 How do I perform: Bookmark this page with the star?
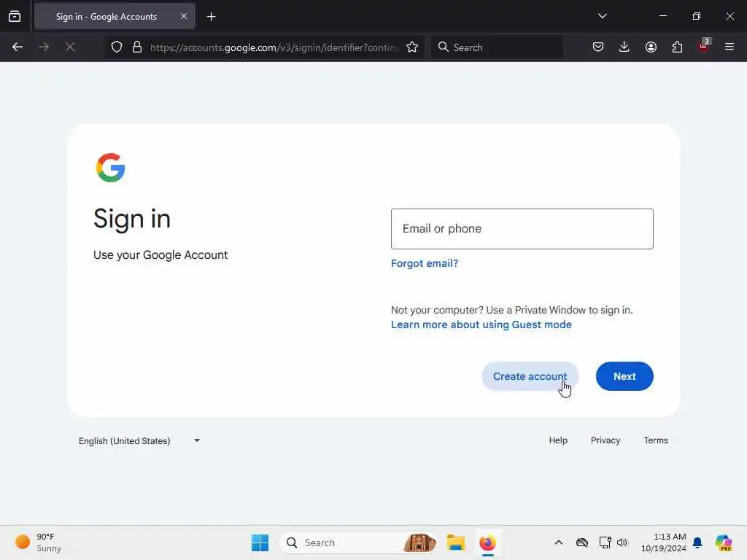tap(412, 47)
